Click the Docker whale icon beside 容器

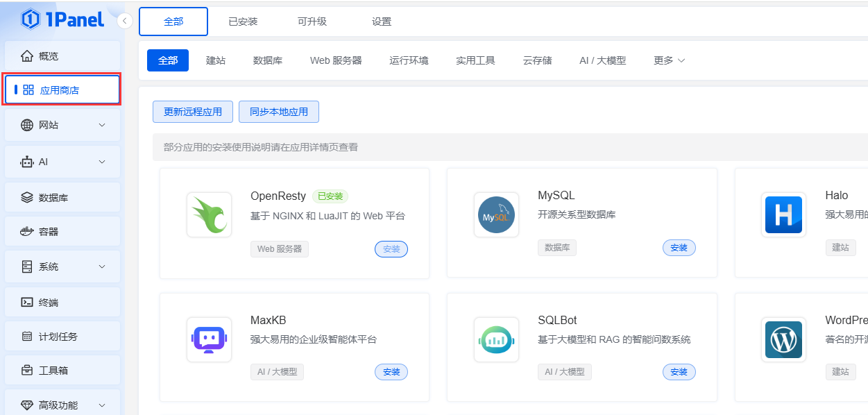(x=27, y=232)
